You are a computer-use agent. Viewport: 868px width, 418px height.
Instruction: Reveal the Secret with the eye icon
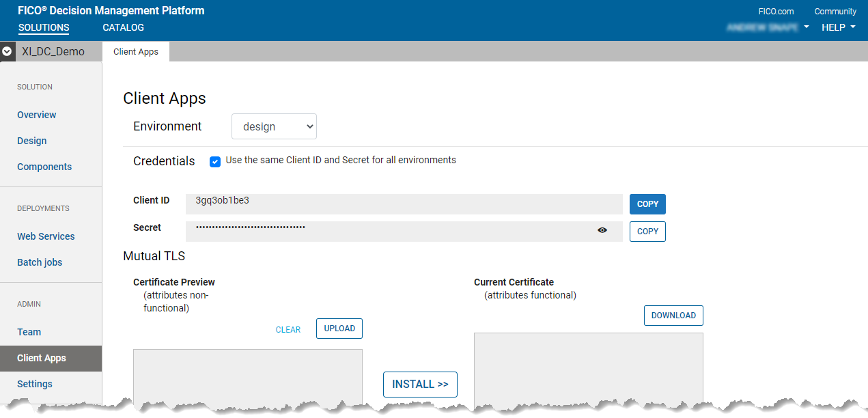602,230
